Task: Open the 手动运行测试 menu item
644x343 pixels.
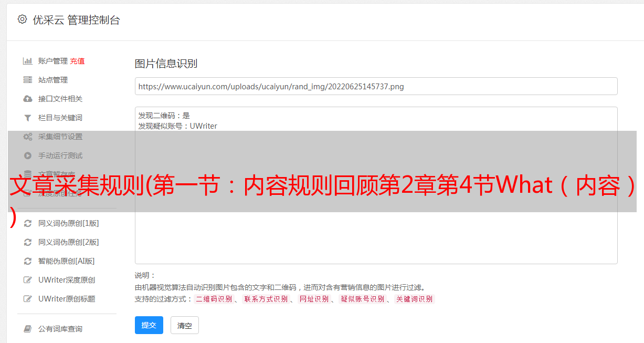Action: (x=60, y=155)
